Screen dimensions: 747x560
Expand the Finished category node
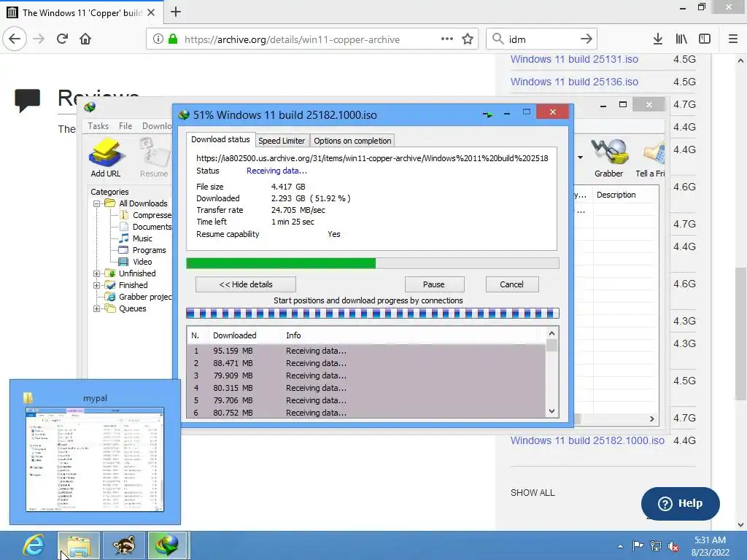point(97,285)
